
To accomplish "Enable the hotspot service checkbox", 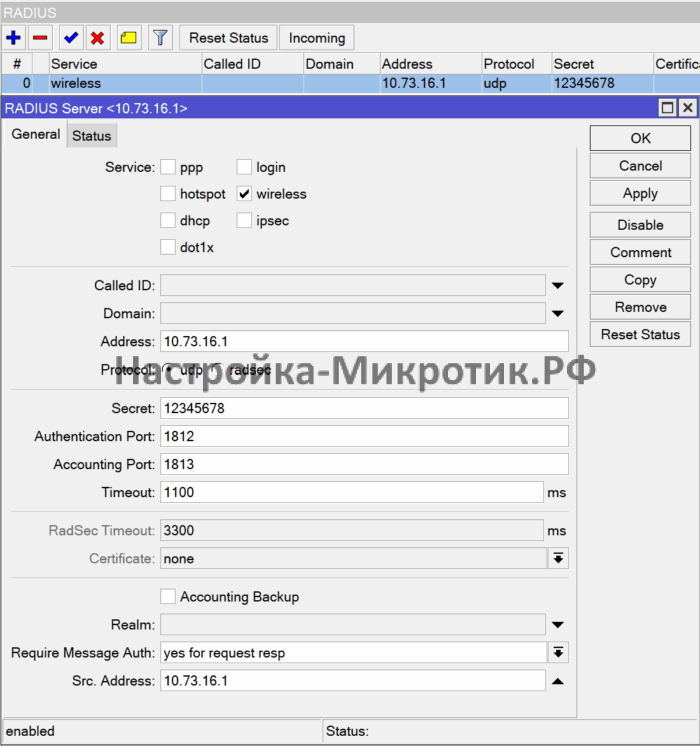I will 168,194.
